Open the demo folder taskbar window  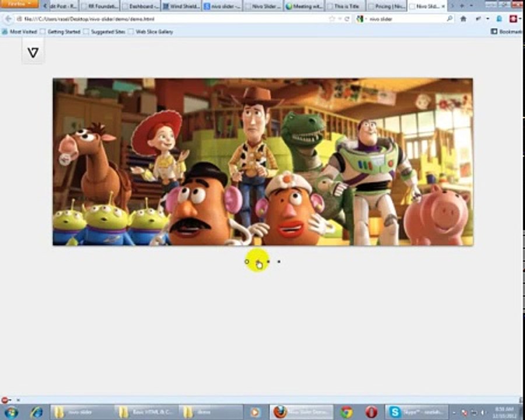211,412
